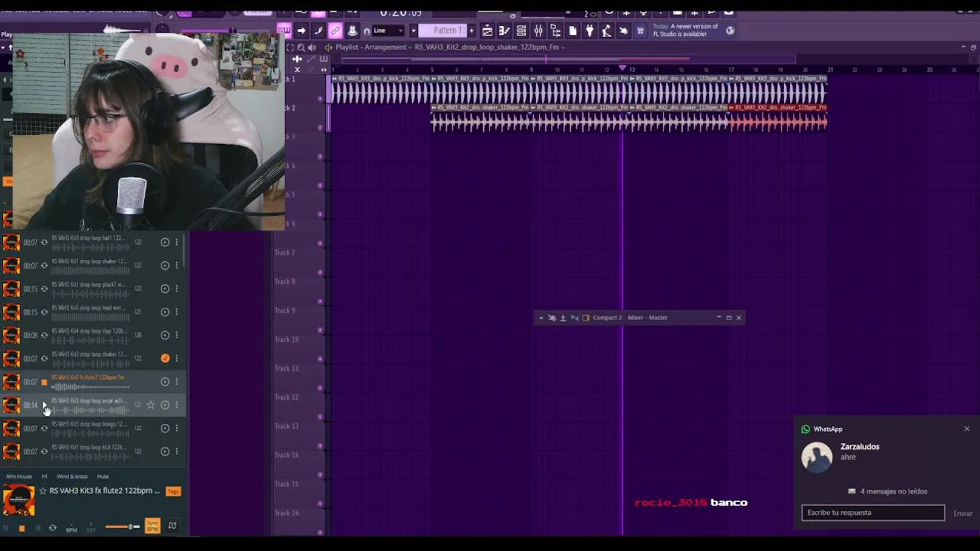Close the WhatsApp notification
Viewport: 980px width, 551px height.
(966, 429)
